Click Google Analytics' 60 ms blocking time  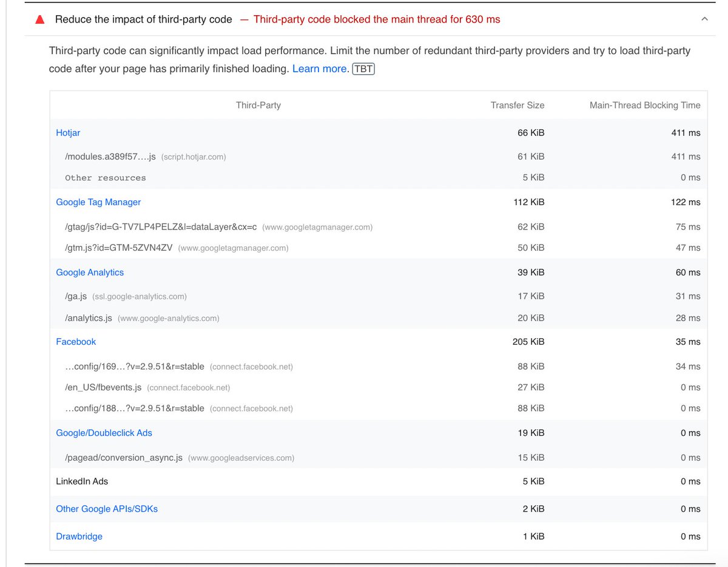click(x=688, y=272)
